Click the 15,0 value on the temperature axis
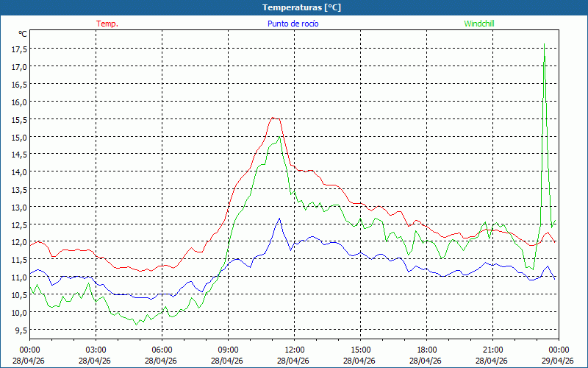The height and width of the screenshot is (368, 588). (19, 137)
